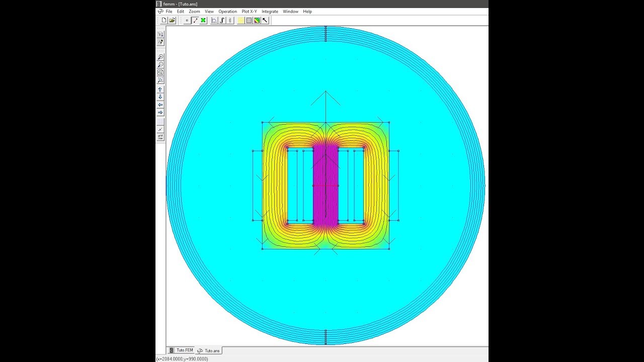
Task: Open circuit properties coil icon
Action: point(230,20)
